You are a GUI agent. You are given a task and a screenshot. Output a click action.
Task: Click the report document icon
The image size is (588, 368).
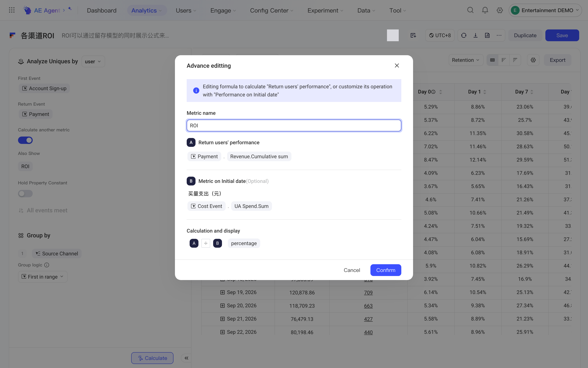click(x=487, y=36)
